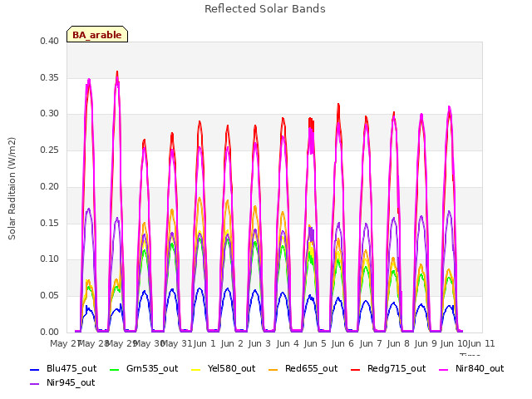Click the May 31 x-axis date label
The height and width of the screenshot is (399, 532).
pyautogui.click(x=176, y=343)
